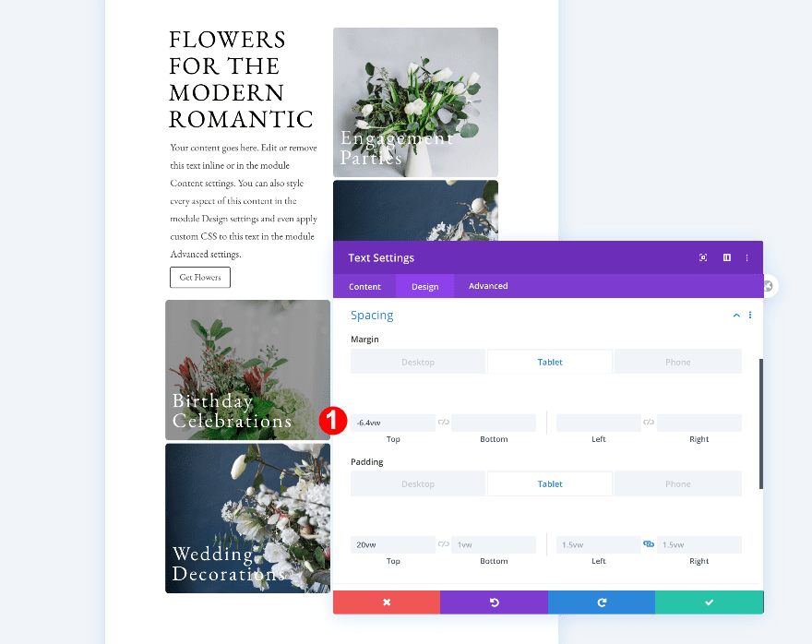Edit the Padding Left 1.5vw field

pos(599,544)
